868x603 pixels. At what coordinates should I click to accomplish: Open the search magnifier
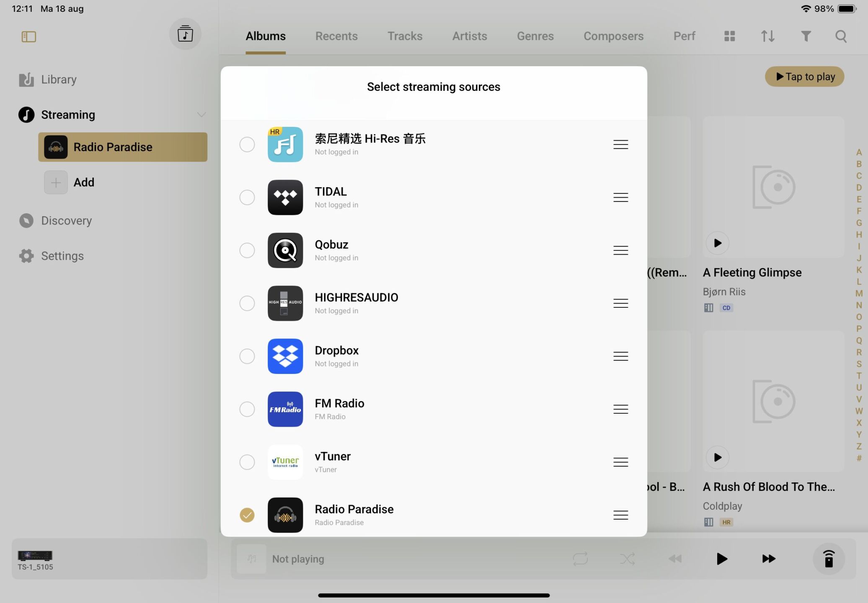tap(841, 36)
